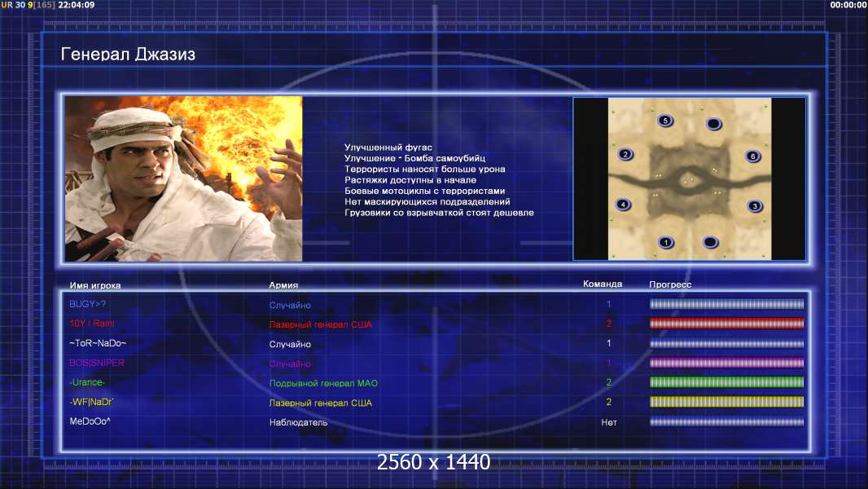The width and height of the screenshot is (868, 489).
Task: Select player name BOS|SNIPER
Action: 96,363
